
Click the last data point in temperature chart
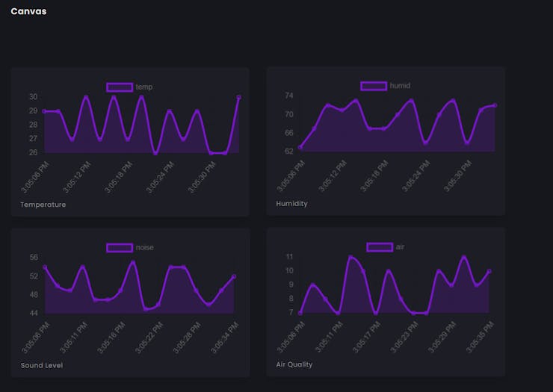pos(238,97)
